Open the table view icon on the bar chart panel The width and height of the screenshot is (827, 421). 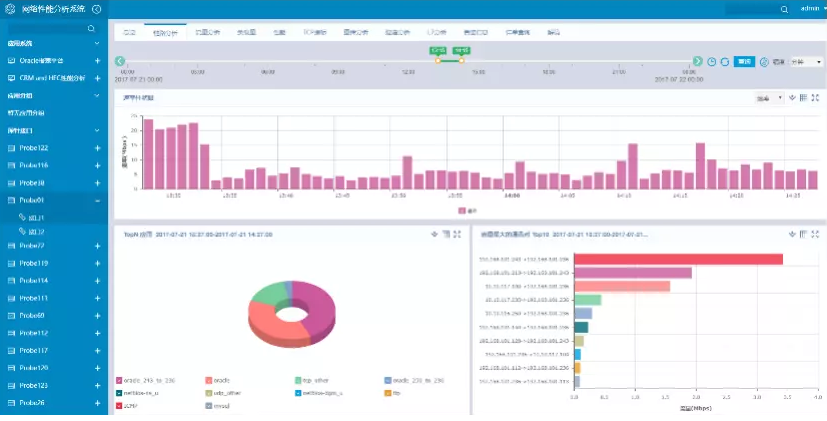(x=804, y=98)
